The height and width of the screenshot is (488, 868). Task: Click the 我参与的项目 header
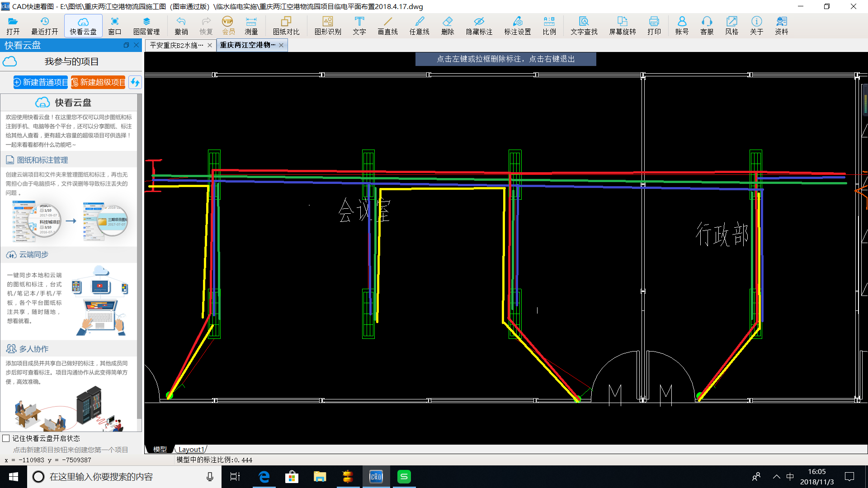71,61
